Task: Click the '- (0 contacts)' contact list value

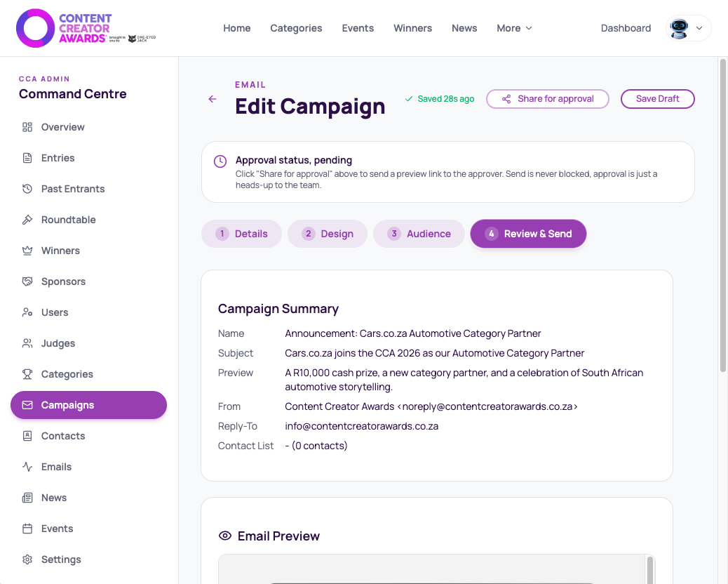Action: pos(316,446)
